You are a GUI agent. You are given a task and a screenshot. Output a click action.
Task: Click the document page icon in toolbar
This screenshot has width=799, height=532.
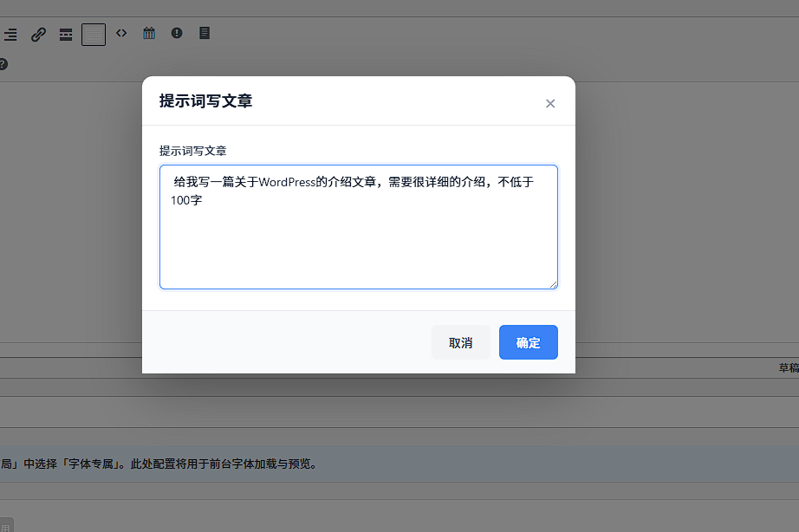[205, 33]
